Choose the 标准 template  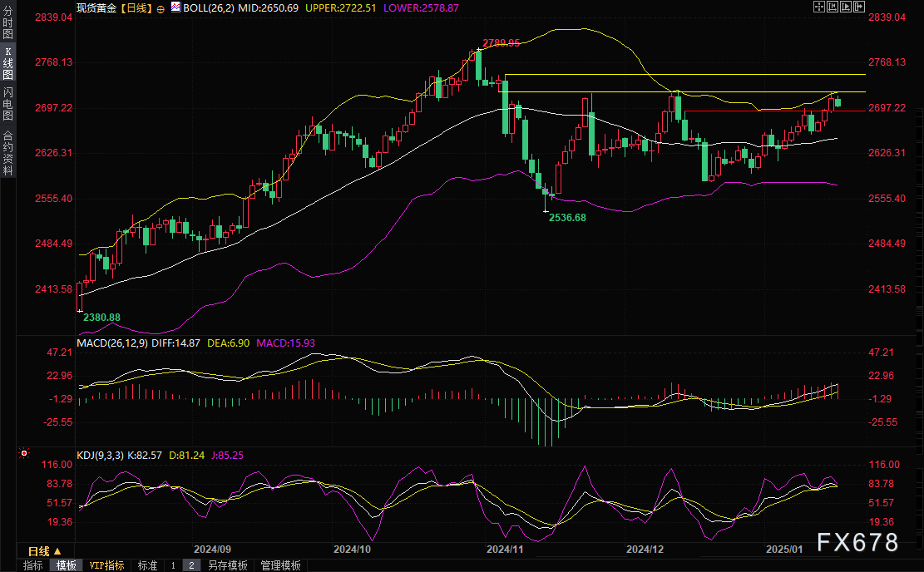pos(147,565)
